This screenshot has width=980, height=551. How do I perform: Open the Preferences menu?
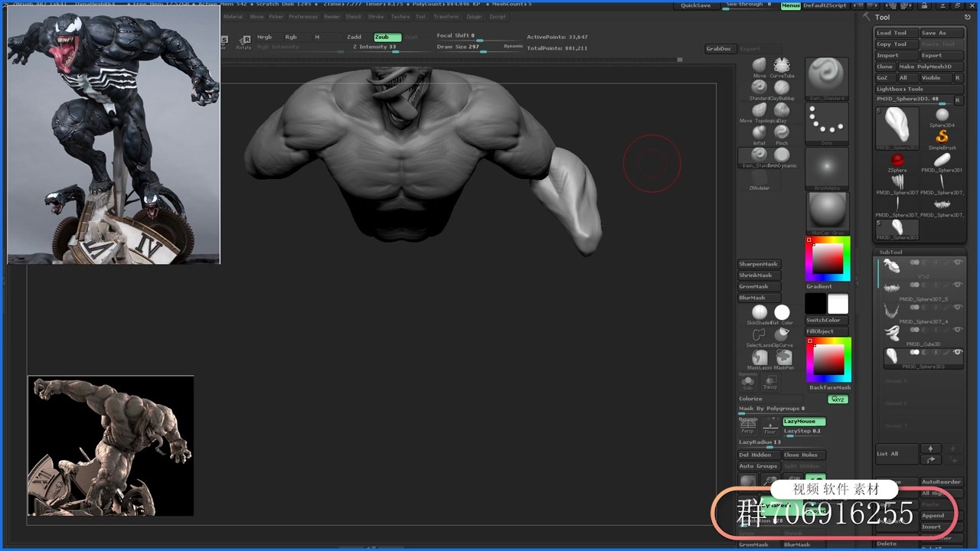(302, 16)
